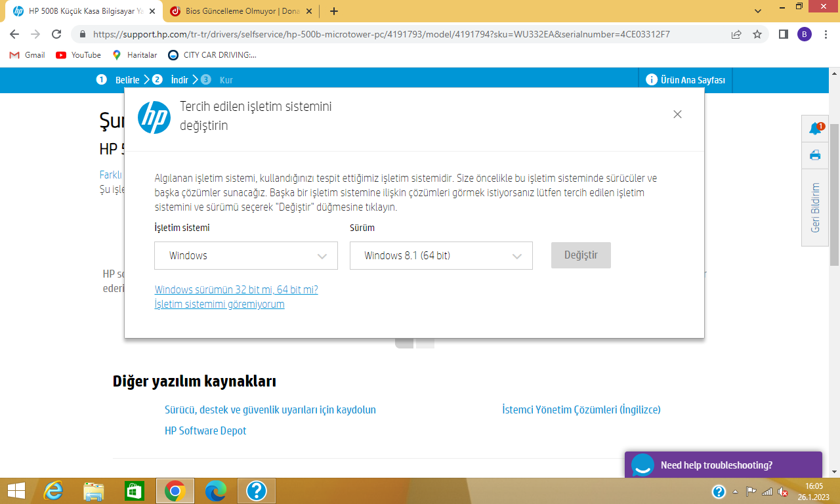
Task: Open the Sürüm dropdown showing Windows 8.1
Action: [441, 255]
